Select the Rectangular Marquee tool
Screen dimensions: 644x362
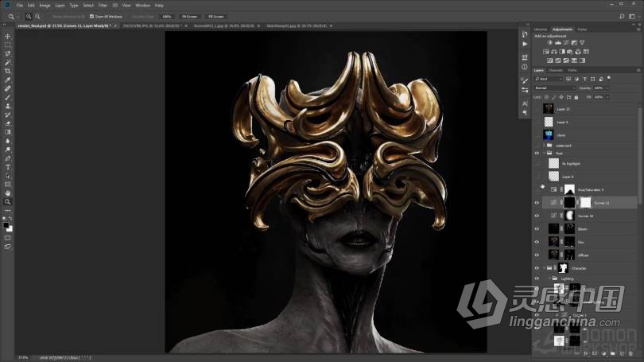(7, 45)
